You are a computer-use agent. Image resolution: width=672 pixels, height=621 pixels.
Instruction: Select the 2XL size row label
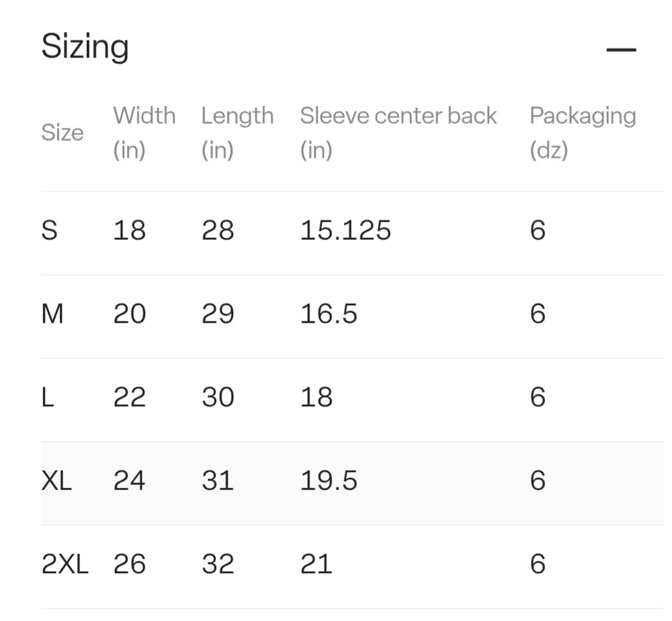point(65,564)
